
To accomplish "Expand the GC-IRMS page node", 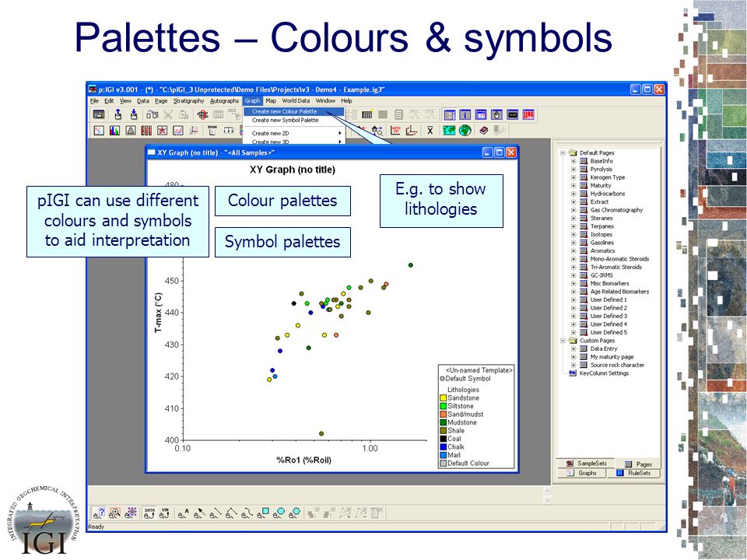I will coord(573,275).
